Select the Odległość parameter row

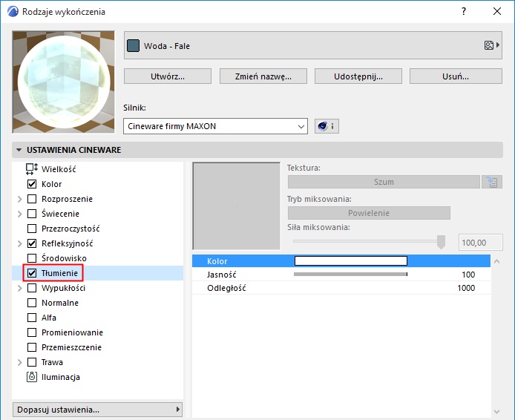(x=341, y=288)
